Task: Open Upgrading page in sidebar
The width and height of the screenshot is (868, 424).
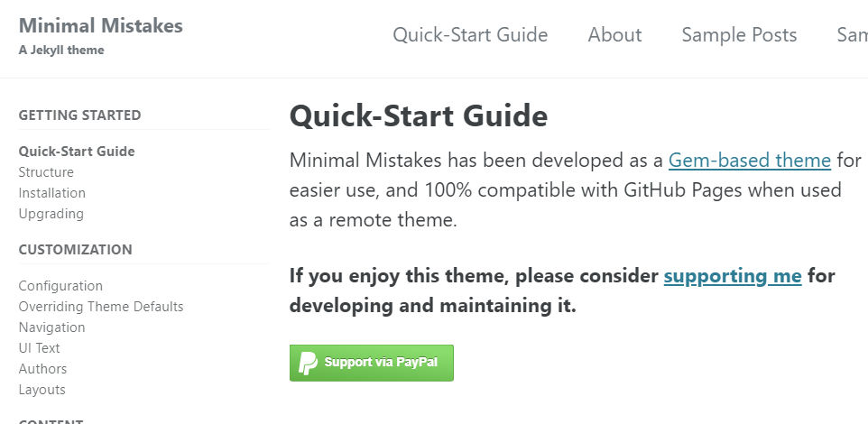Action: coord(51,214)
